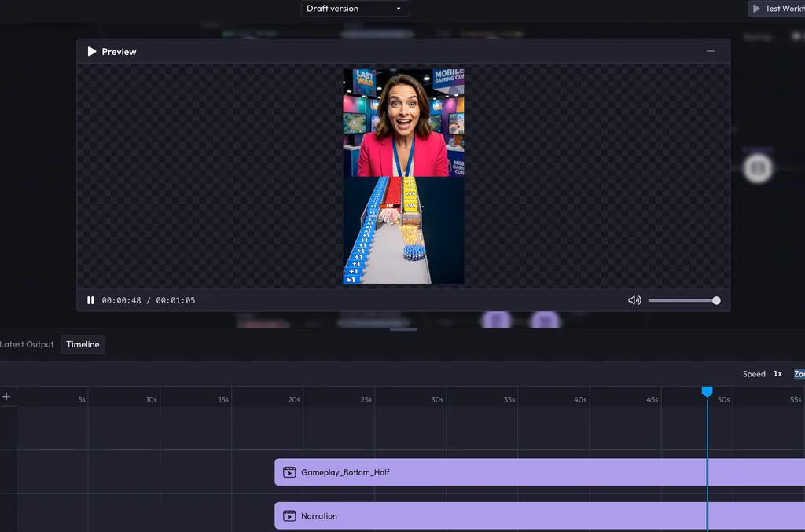Add a track with the plus icon
Screen dimensions: 805x532
click(6, 397)
